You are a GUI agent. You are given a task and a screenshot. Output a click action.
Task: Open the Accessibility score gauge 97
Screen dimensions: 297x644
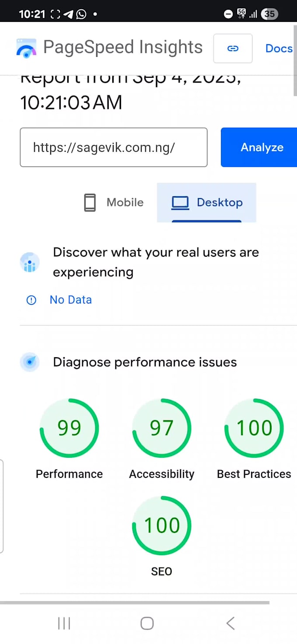click(162, 428)
